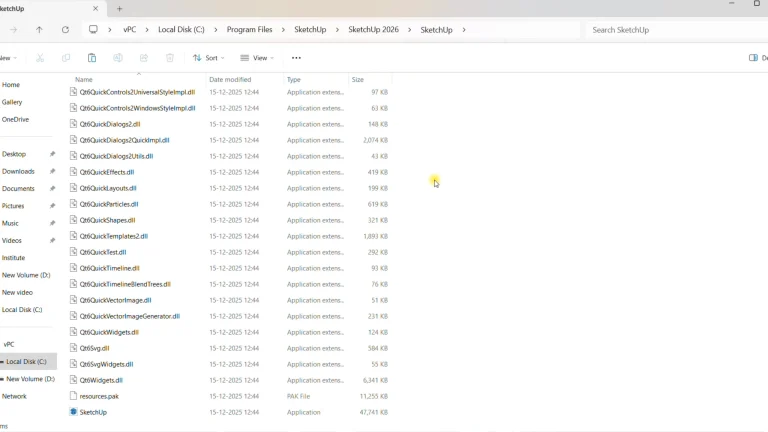The height and width of the screenshot is (432, 768).
Task: Expand chevron after vPC in address bar
Action: pos(147,30)
